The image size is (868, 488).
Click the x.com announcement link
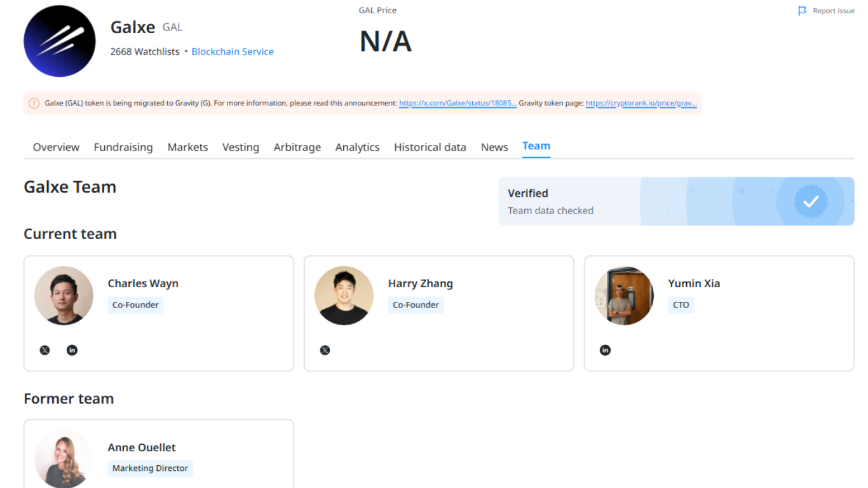tap(457, 102)
